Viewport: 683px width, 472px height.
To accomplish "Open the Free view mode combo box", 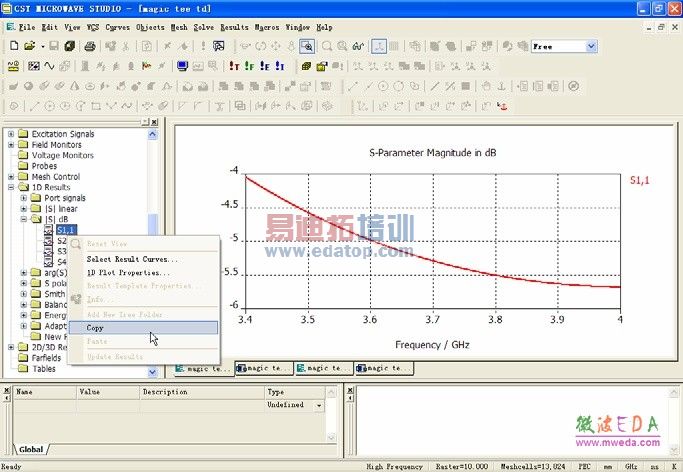I will 564,46.
